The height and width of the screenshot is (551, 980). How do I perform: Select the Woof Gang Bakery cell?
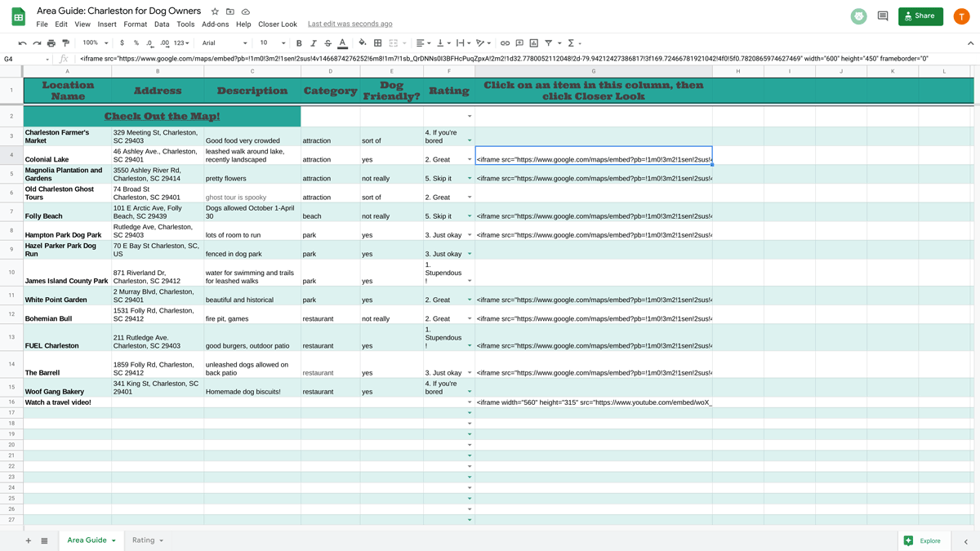tap(67, 387)
